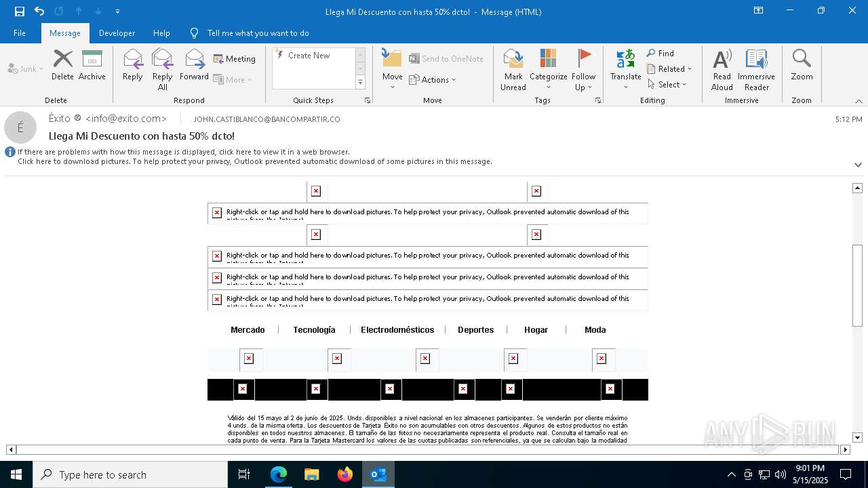This screenshot has height=488, width=868.
Task: Mark the message as Unread
Action: pos(513,69)
